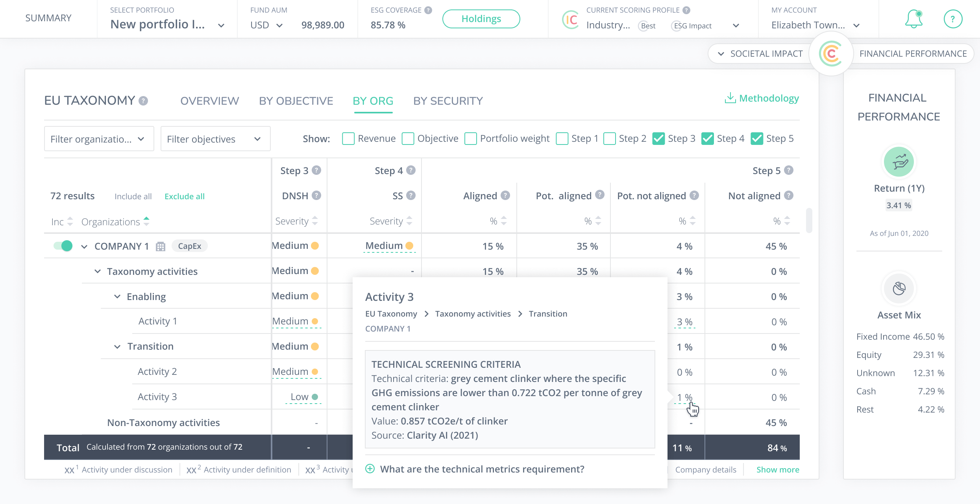Click the notifications bell icon
The image size is (980, 504).
point(913,19)
